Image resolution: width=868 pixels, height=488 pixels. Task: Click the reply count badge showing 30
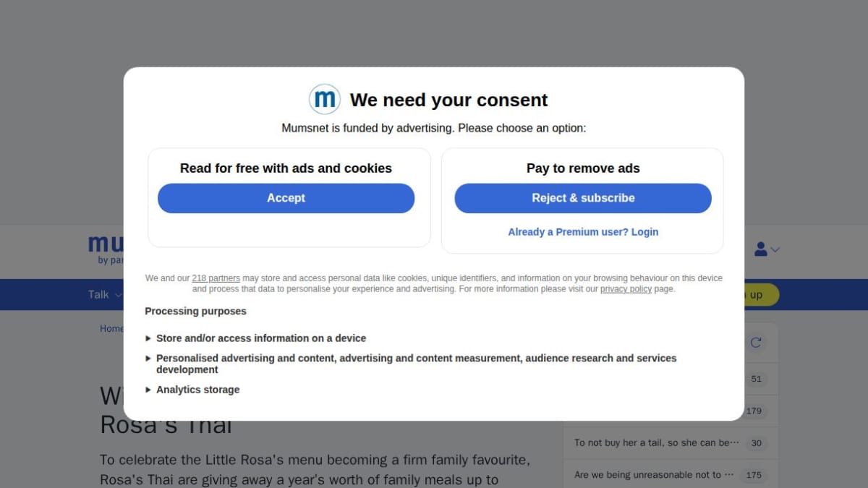click(x=757, y=443)
